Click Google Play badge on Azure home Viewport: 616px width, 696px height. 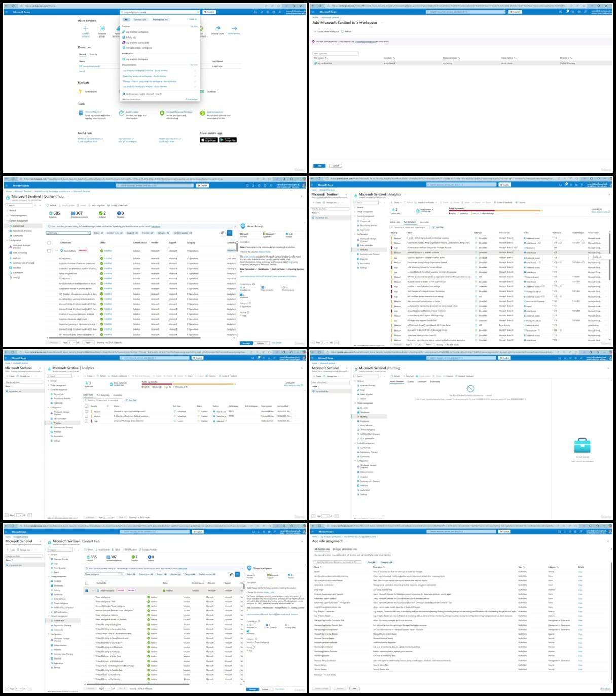[x=228, y=140]
